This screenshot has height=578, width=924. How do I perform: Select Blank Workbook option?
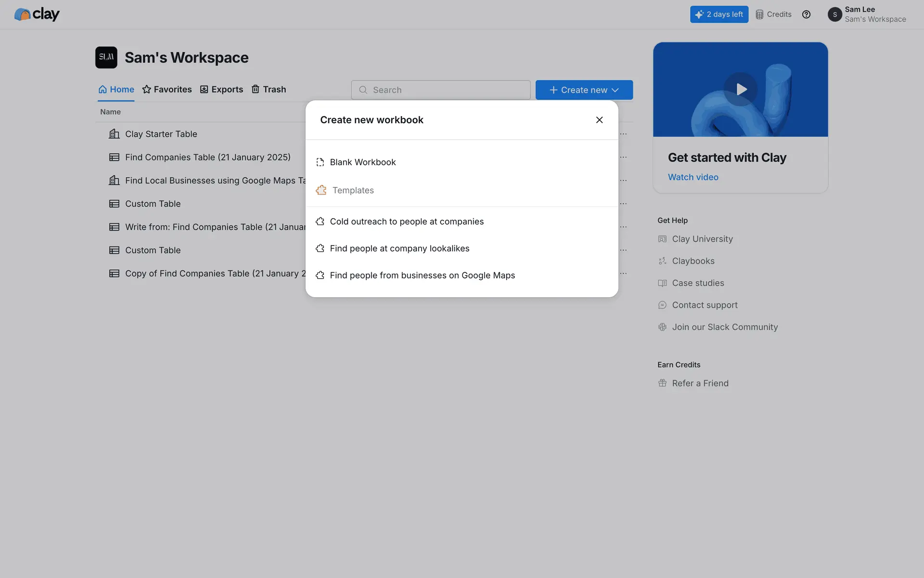(362, 162)
